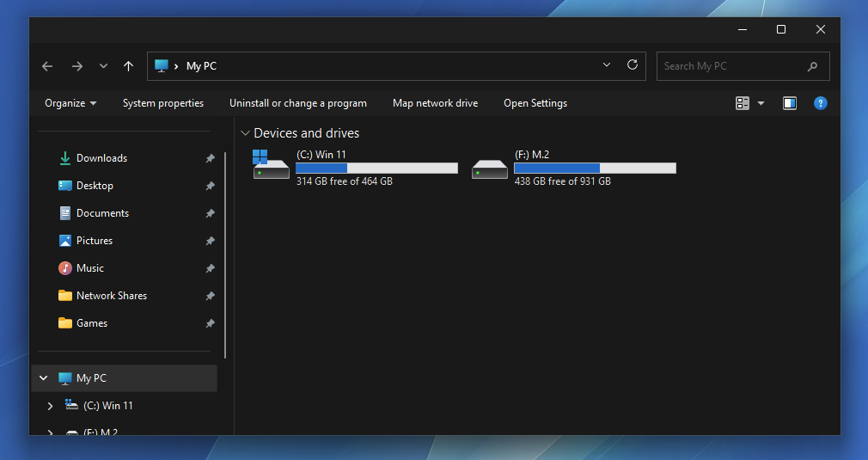Viewport: 868px width, 460px height.
Task: Select My PC in the navigation tree
Action: tap(125, 378)
